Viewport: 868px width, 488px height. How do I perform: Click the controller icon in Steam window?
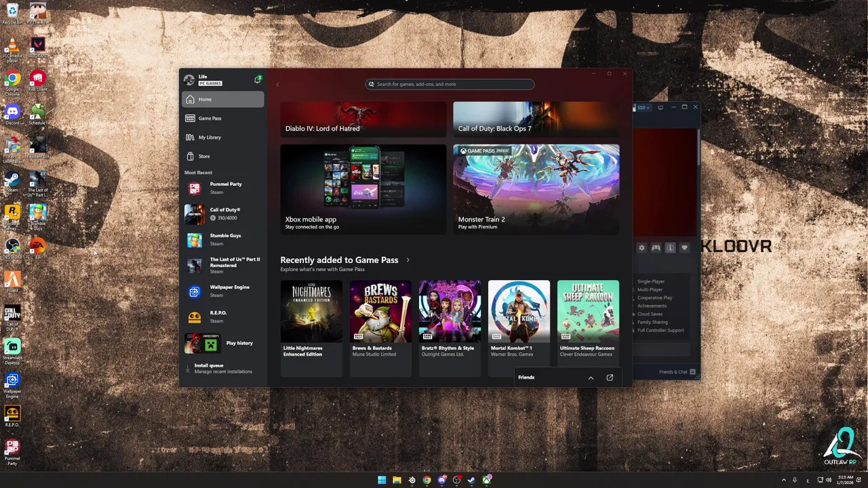pos(656,248)
